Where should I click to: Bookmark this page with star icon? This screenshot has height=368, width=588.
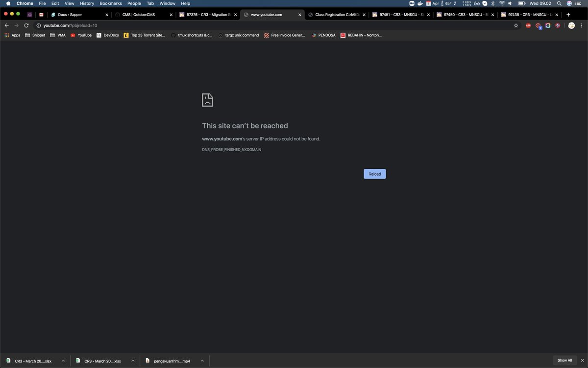pos(516,25)
